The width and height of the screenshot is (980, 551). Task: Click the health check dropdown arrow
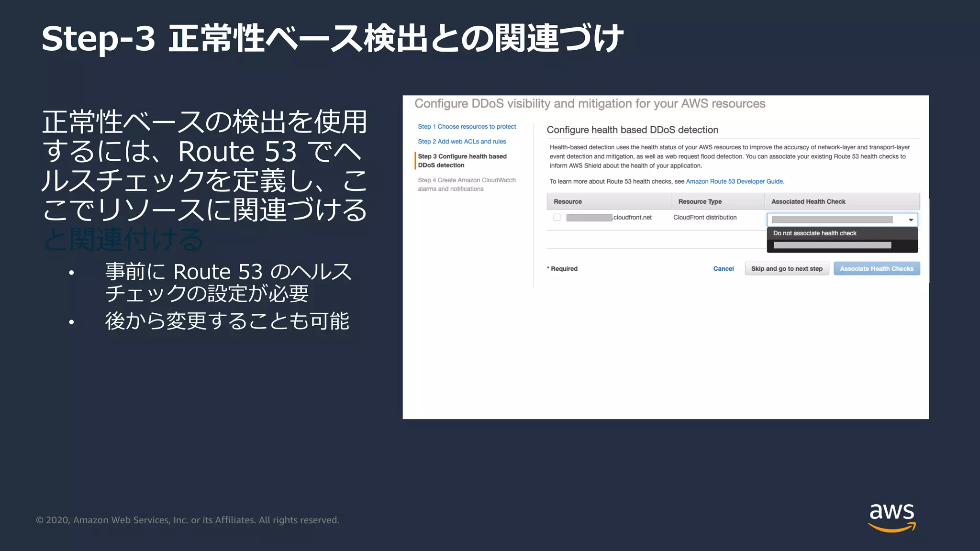tap(911, 220)
